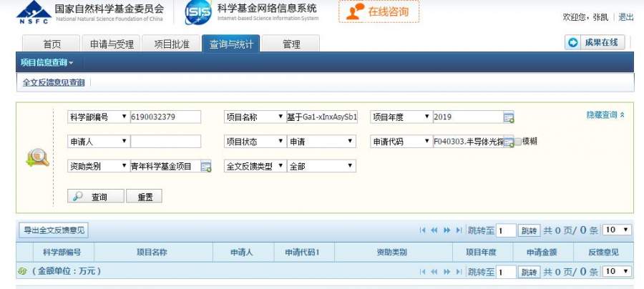The image size is (644, 289).
Task: Open the 全文反馈类型 field dropdown
Action: click(255, 166)
